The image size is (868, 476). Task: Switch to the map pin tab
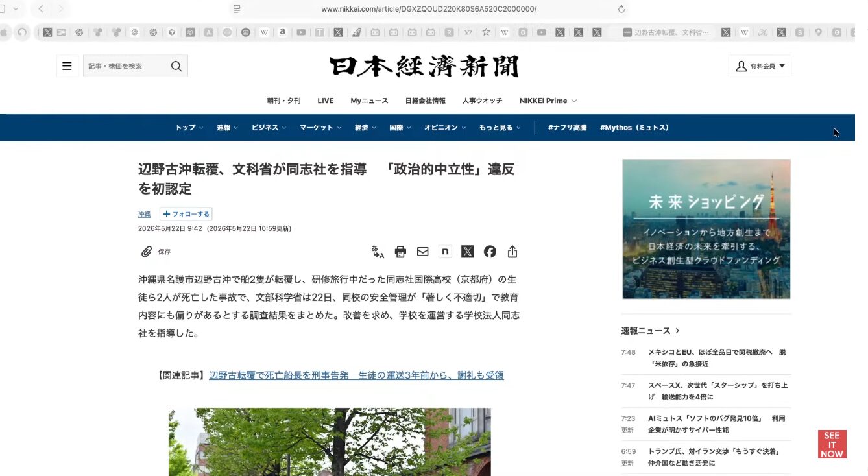coord(819,32)
